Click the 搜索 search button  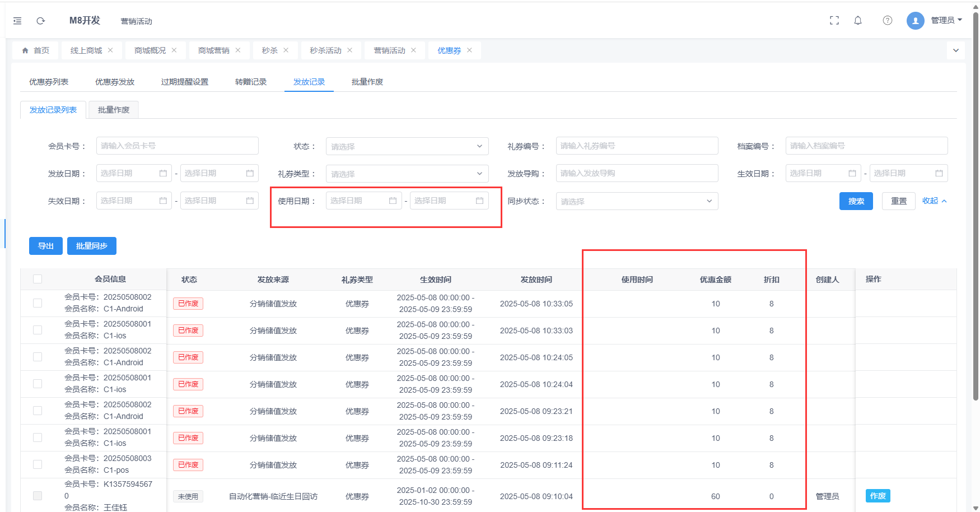point(856,201)
